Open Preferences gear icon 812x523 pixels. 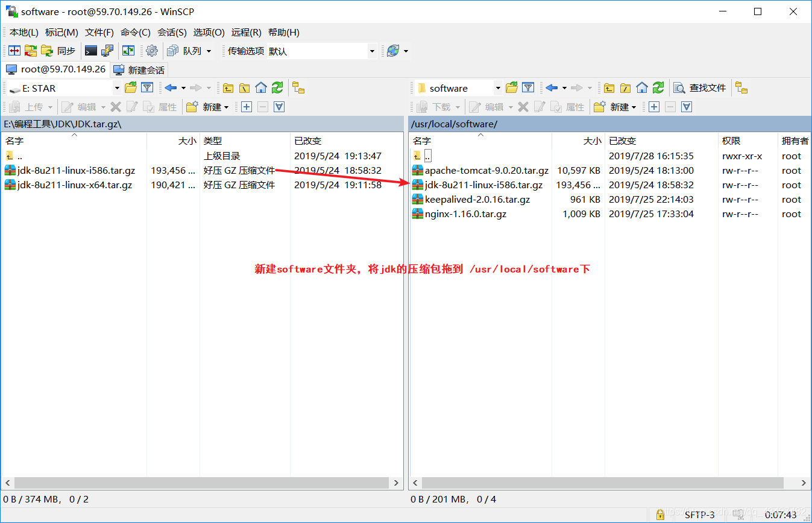tap(152, 51)
